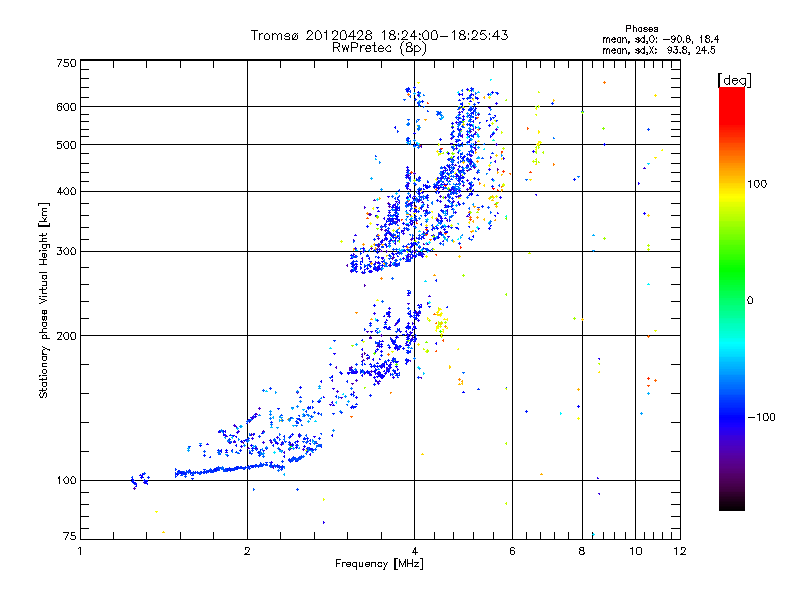Click the green region of the colorbar
Image resolution: width=800 pixels, height=600 pixels.
point(732,270)
